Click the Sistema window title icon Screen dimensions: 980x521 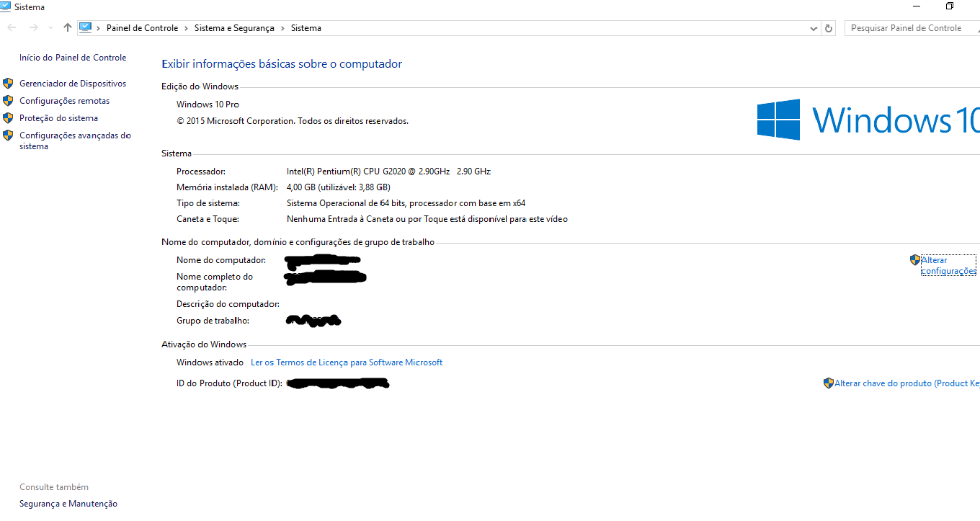5,6
